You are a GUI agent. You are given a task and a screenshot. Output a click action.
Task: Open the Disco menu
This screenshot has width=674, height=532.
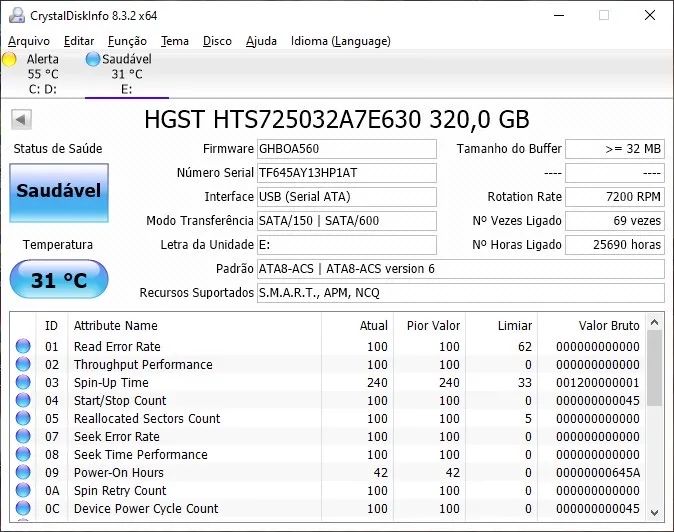pyautogui.click(x=217, y=41)
